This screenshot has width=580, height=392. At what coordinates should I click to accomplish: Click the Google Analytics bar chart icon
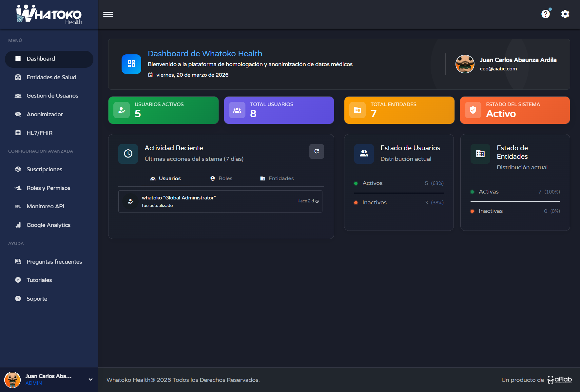[x=18, y=225]
